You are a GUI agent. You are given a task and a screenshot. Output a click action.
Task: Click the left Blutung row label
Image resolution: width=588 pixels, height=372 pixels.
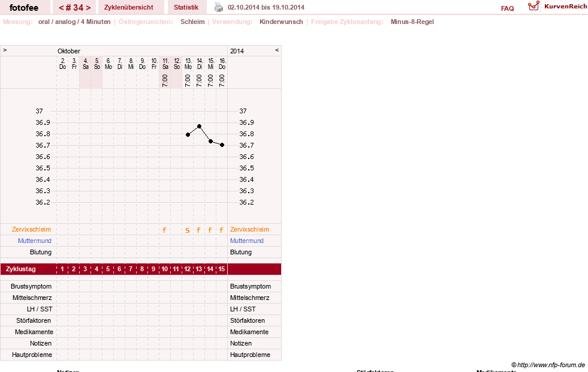[x=41, y=252]
